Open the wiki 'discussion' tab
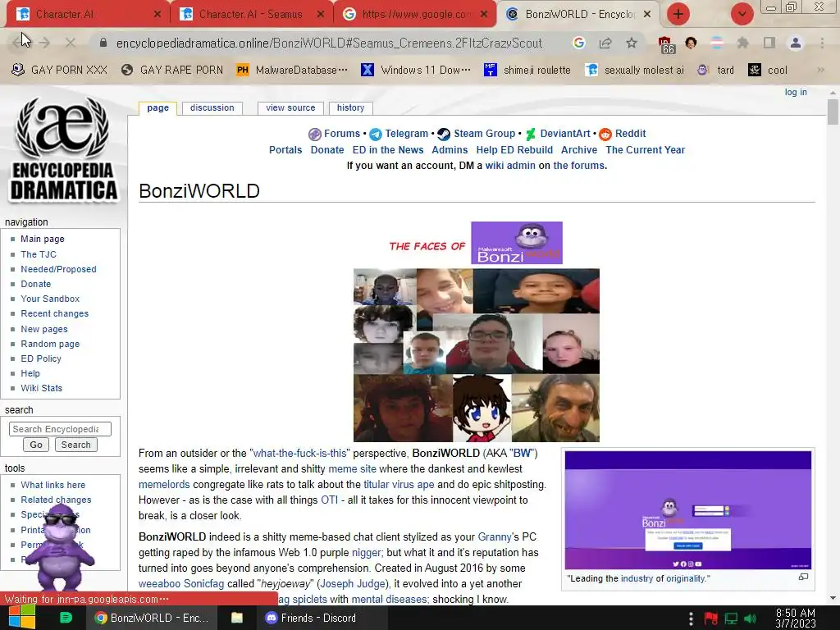 (212, 107)
